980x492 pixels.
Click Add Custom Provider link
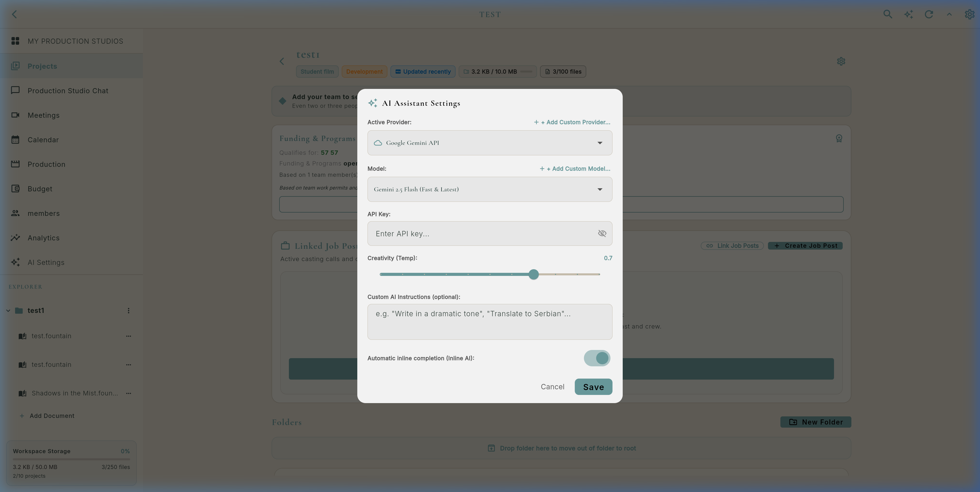click(572, 122)
